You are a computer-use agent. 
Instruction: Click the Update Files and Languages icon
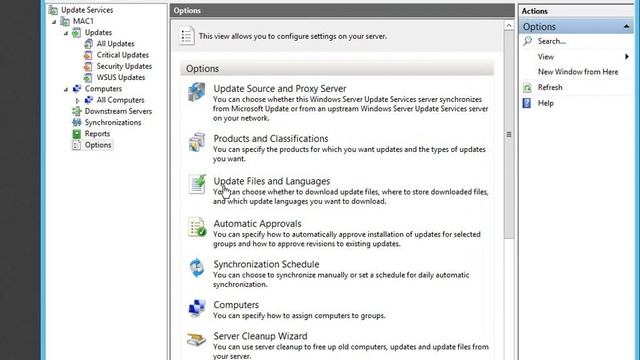197,184
